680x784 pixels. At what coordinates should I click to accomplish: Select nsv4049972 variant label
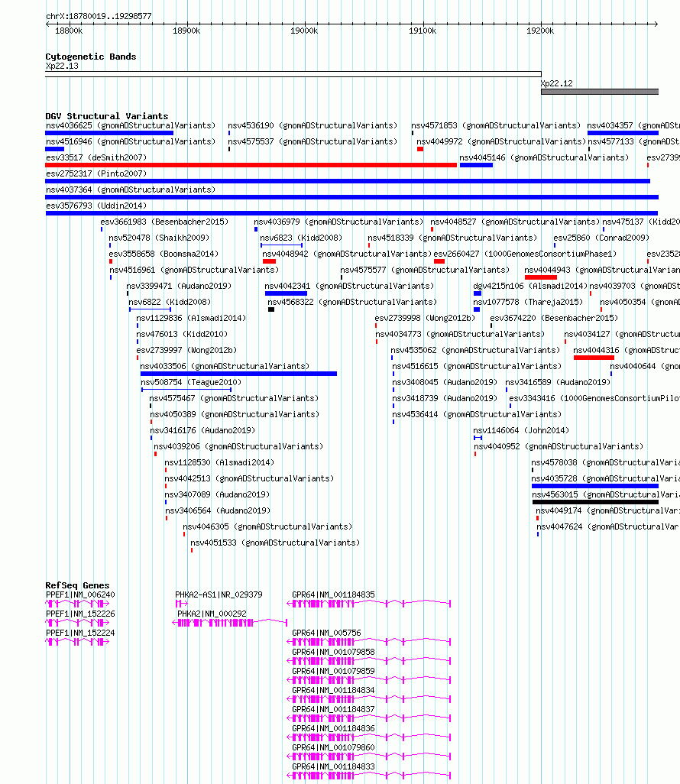[501, 141]
